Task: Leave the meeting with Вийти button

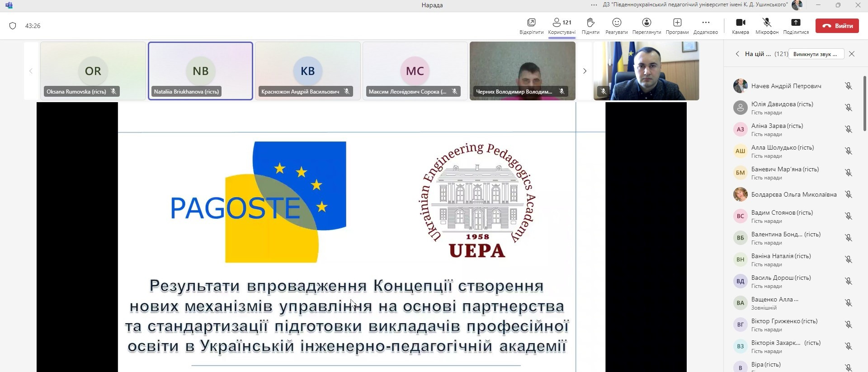Action: click(x=837, y=26)
